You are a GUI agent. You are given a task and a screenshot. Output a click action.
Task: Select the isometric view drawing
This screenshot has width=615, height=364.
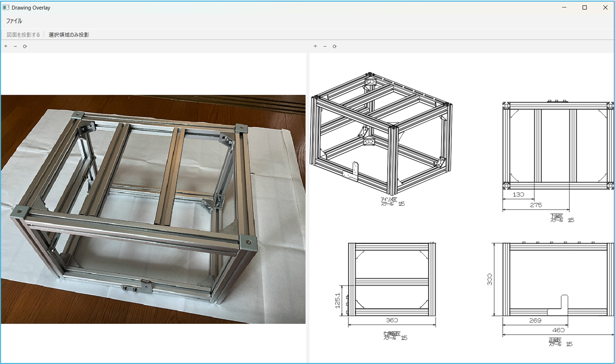click(x=381, y=134)
